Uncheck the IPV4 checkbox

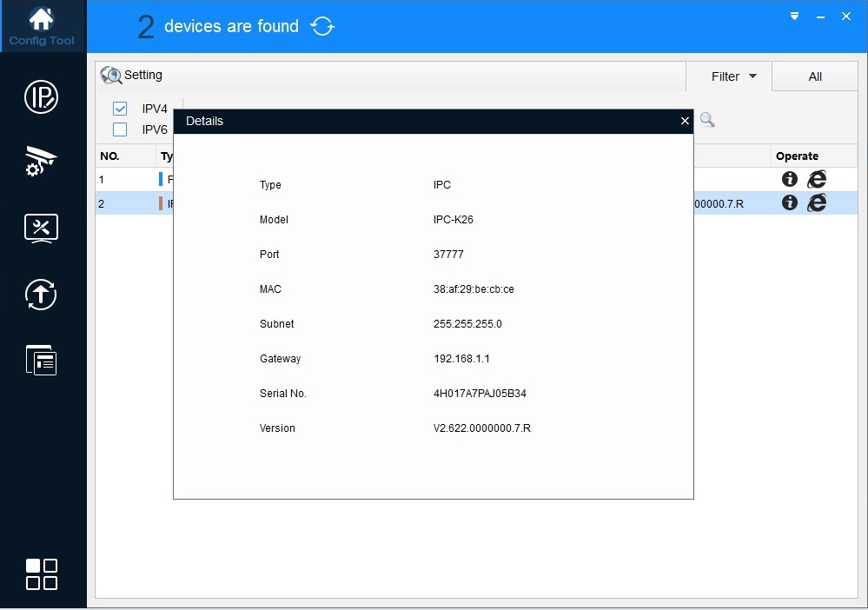[120, 109]
